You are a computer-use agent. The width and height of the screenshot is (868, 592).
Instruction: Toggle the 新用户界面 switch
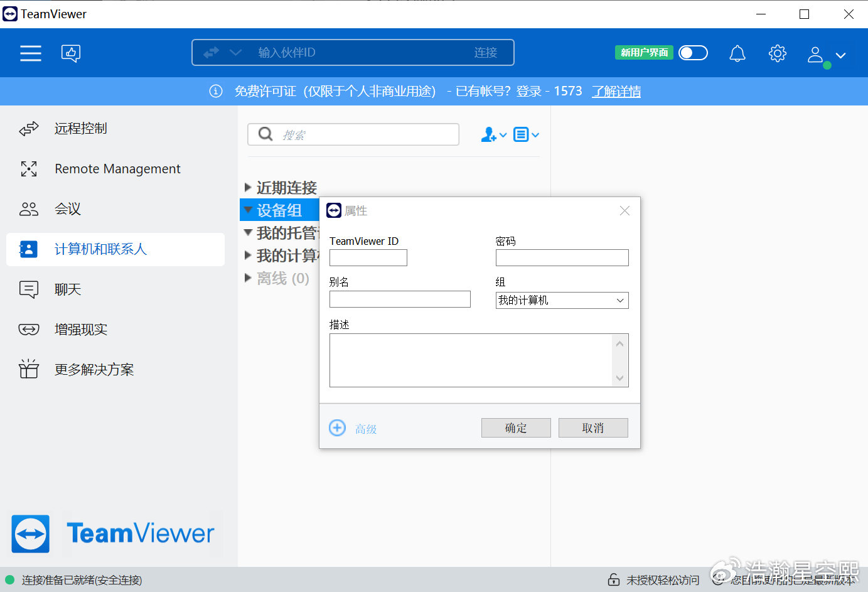693,53
